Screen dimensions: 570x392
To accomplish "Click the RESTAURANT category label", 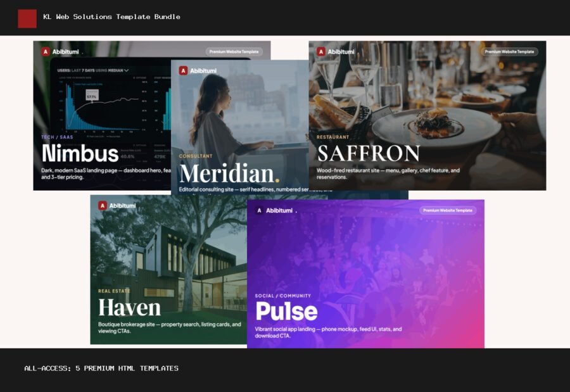I will [332, 137].
